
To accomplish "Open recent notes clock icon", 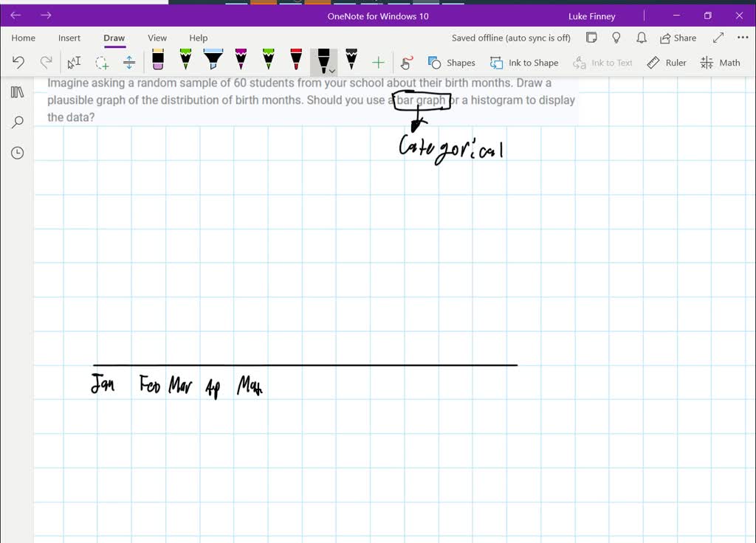I will 18,153.
